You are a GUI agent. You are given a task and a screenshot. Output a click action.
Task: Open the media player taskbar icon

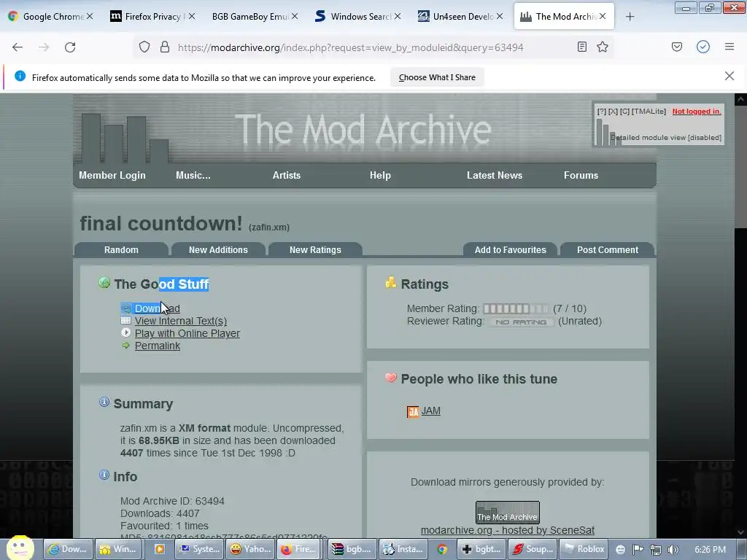click(159, 549)
